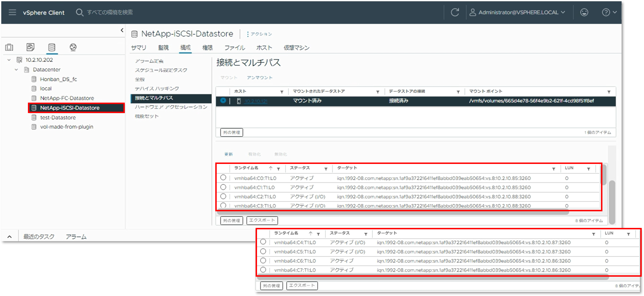Click the host icon beside 10.2.10.121
Viewport: 644px width, 296px height.
point(239,101)
